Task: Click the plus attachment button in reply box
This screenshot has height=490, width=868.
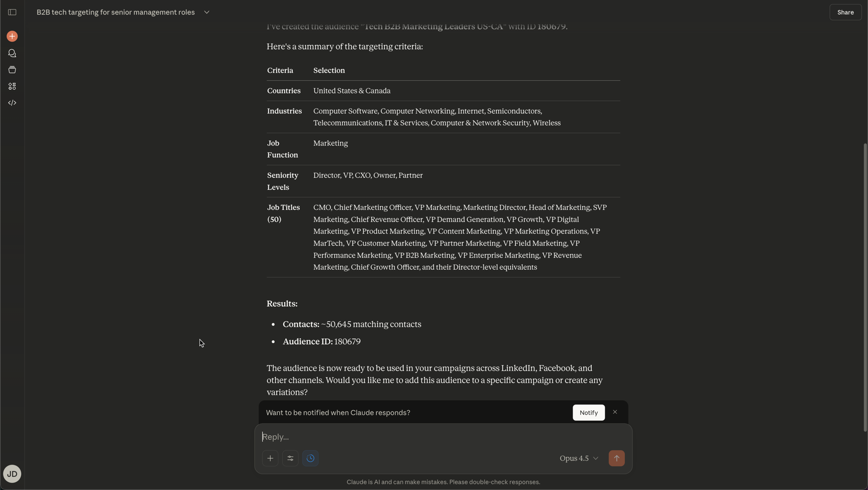Action: coord(270,458)
